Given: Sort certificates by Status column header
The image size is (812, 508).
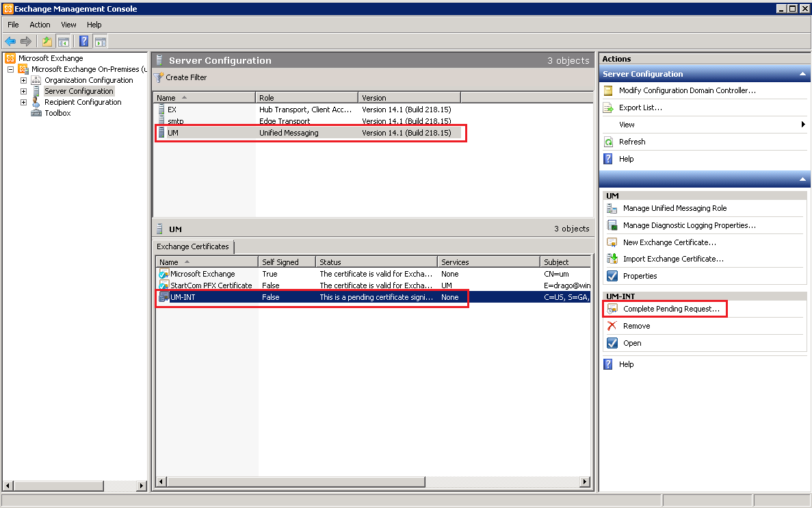Looking at the screenshot, I should point(376,262).
